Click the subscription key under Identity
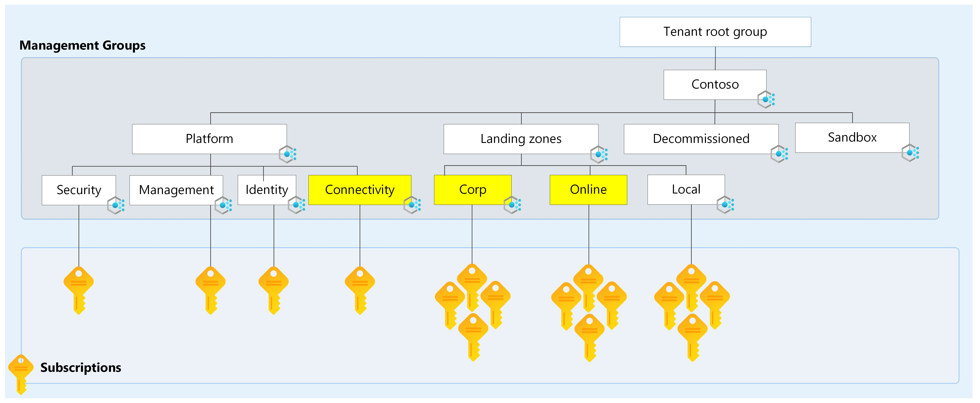 [x=273, y=290]
